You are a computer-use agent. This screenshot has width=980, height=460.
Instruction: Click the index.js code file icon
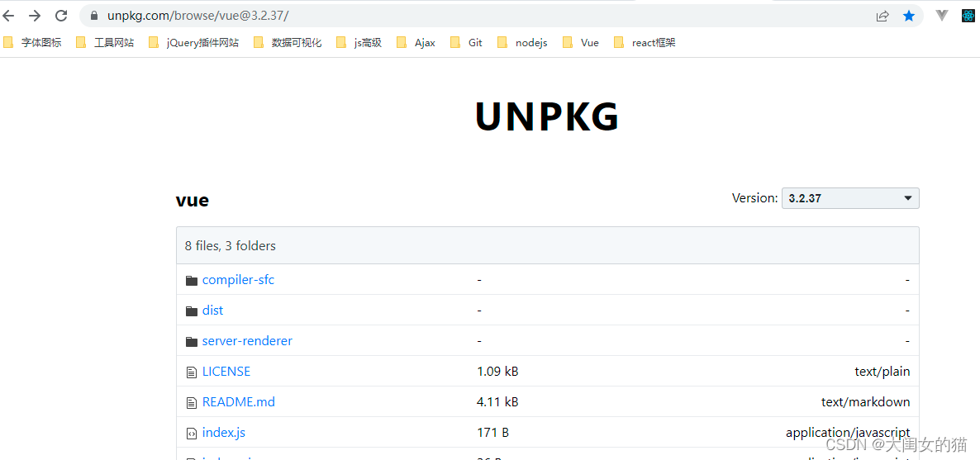[x=191, y=434]
